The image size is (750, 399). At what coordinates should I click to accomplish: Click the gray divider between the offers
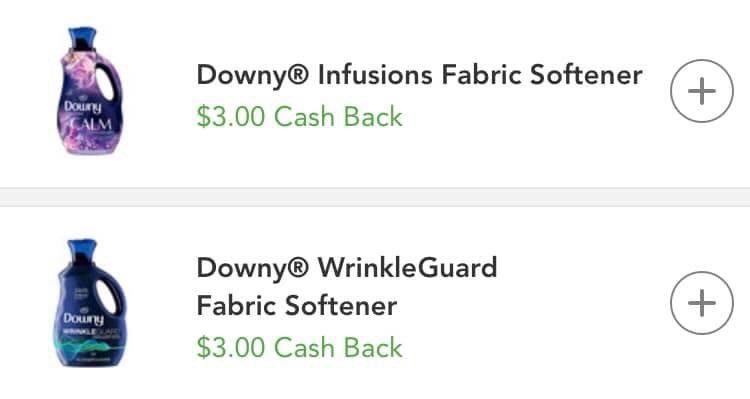pos(375,197)
